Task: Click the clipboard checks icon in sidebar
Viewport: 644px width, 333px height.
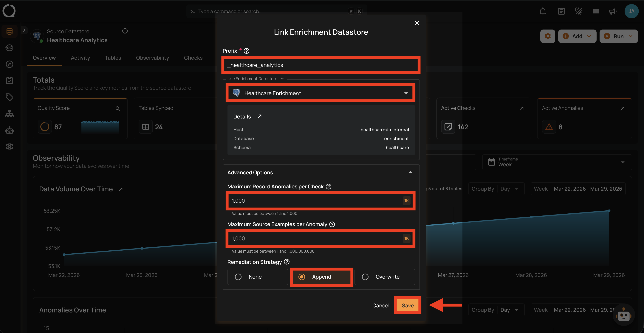Action: 9,80
